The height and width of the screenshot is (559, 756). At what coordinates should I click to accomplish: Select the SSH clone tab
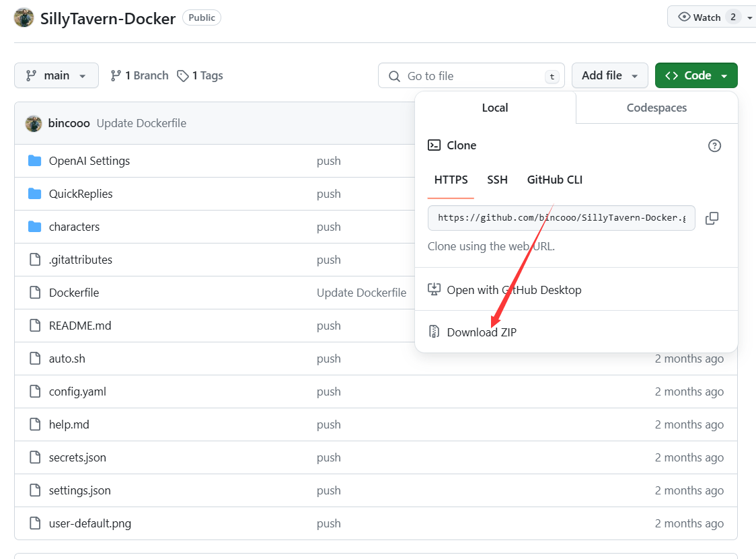point(497,180)
